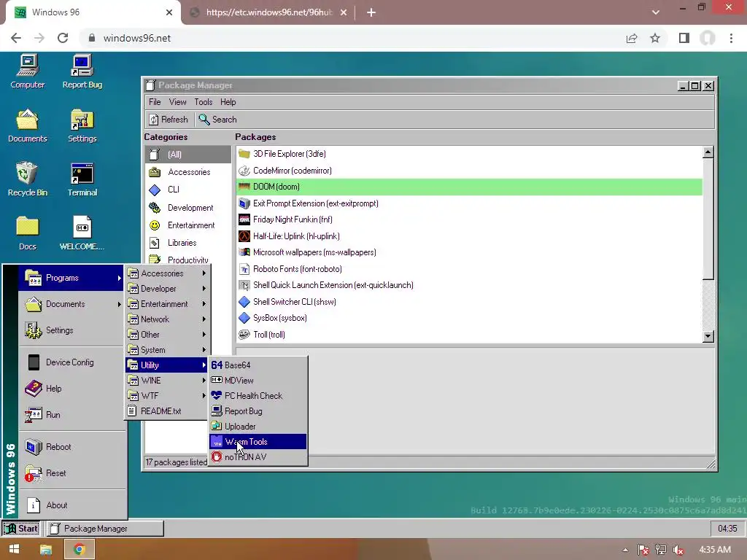Click the Refresh toolbar button
This screenshot has width=747, height=560.
[x=169, y=120]
